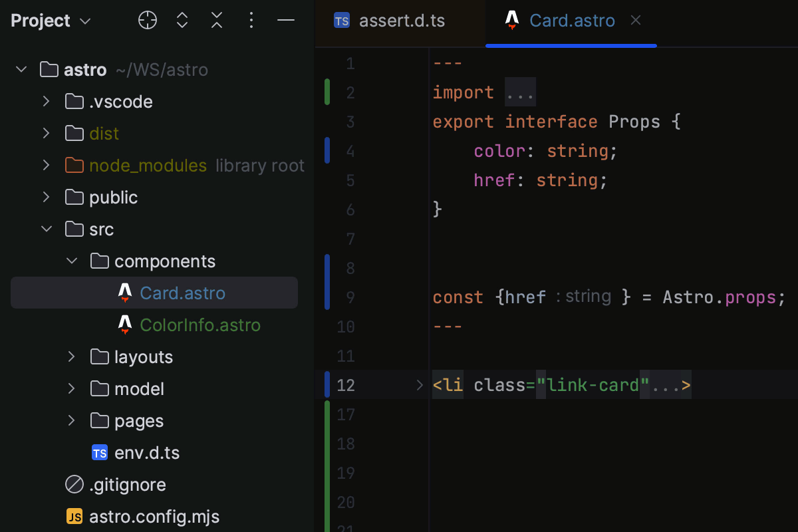The image size is (798, 532).
Task: Click line number 9 in the gutter
Action: click(350, 297)
